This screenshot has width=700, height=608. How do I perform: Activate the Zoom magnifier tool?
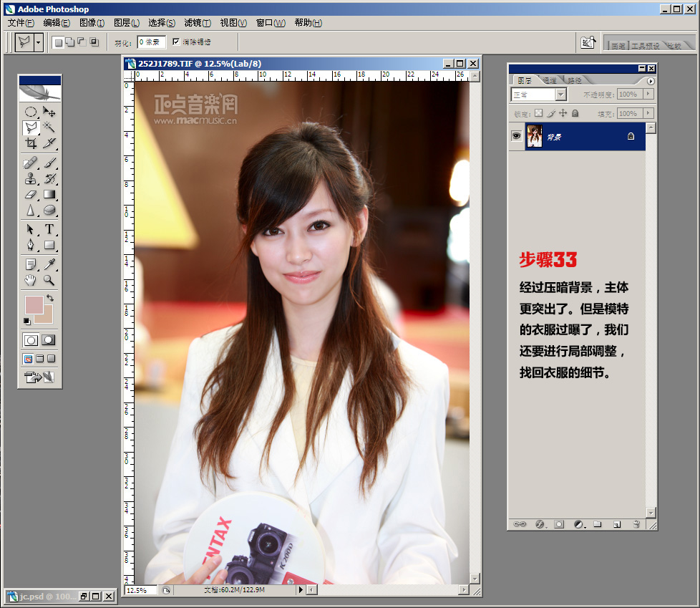click(49, 280)
